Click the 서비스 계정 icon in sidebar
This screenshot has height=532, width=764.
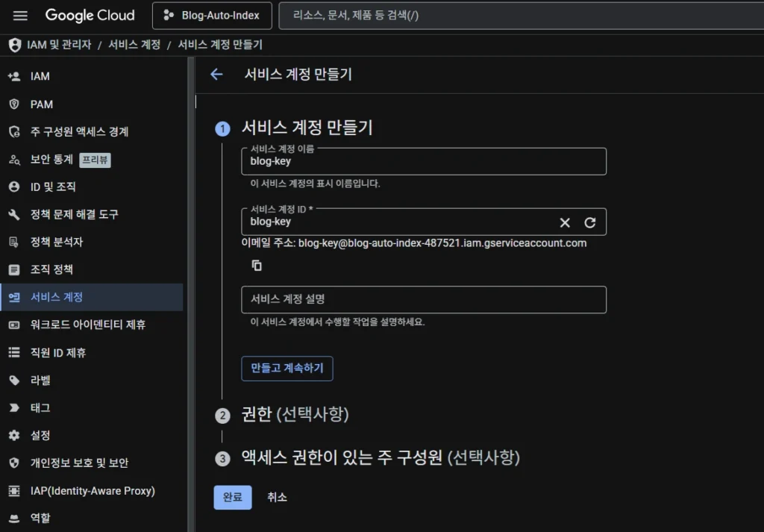click(x=14, y=297)
